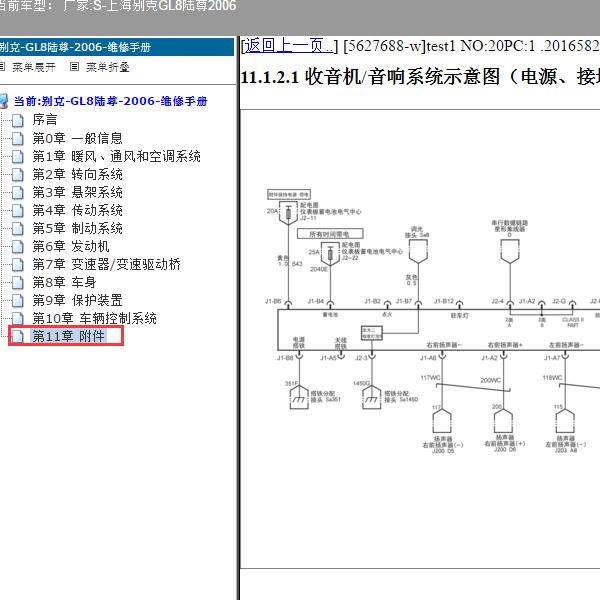This screenshot has width=600, height=600.
Task: Click the 菜单展开 list icon
Action: [x=2, y=67]
